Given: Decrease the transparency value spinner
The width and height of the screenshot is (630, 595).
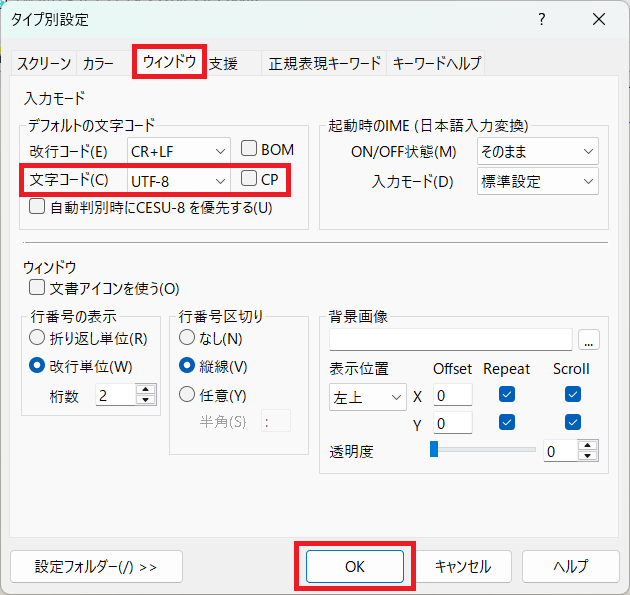Looking at the screenshot, I should click(x=588, y=456).
